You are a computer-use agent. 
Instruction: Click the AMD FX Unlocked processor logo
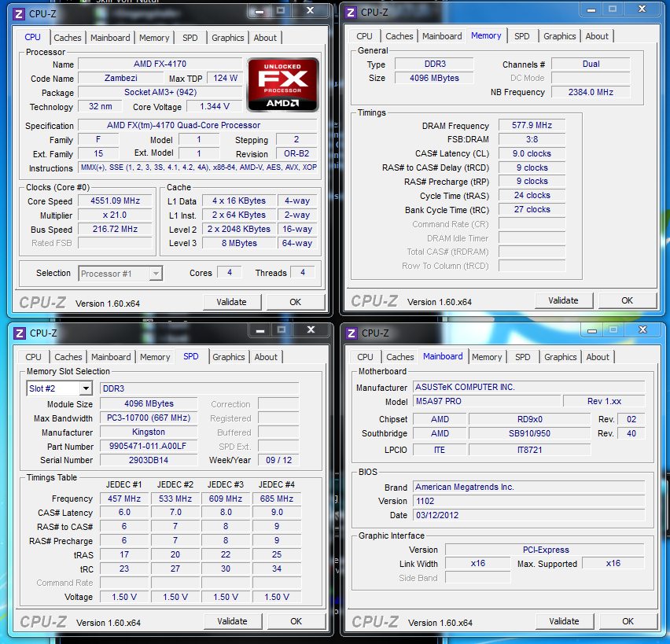[283, 85]
